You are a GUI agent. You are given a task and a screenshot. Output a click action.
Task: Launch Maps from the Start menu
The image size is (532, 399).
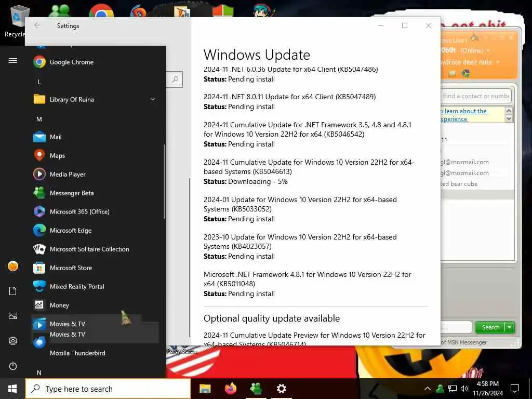tap(95, 156)
